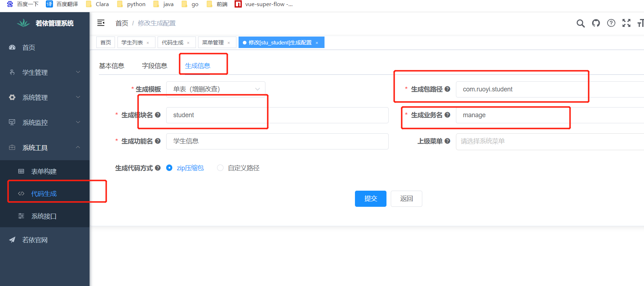Click the 学生管理 sidebar icon
This screenshot has width=644, height=286.
coord(12,72)
